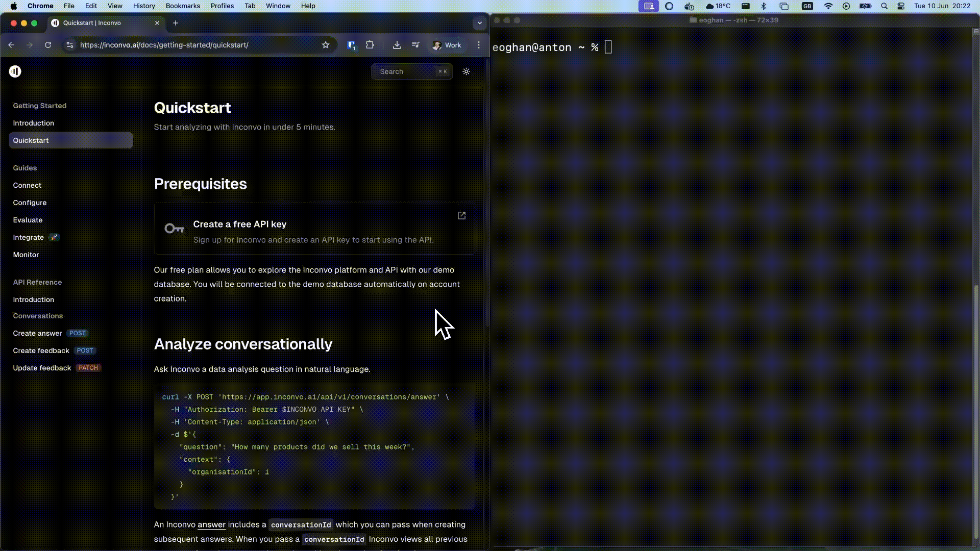This screenshot has height=551, width=980.
Task: Open the Evaluate guide
Action: coord(28,220)
